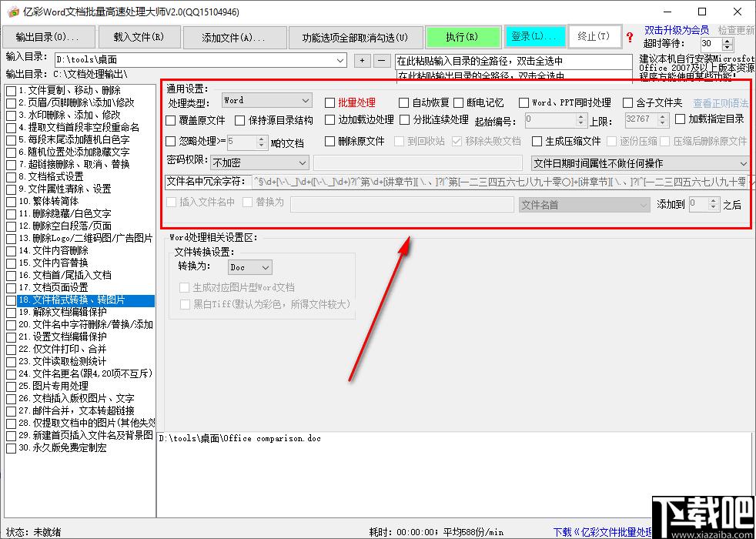Screen dimensions: 756x539
Task: Click the plus button beside input directory
Action: click(x=362, y=61)
